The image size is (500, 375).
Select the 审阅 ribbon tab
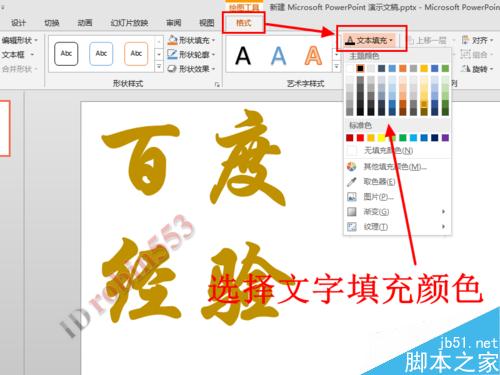pyautogui.click(x=174, y=23)
